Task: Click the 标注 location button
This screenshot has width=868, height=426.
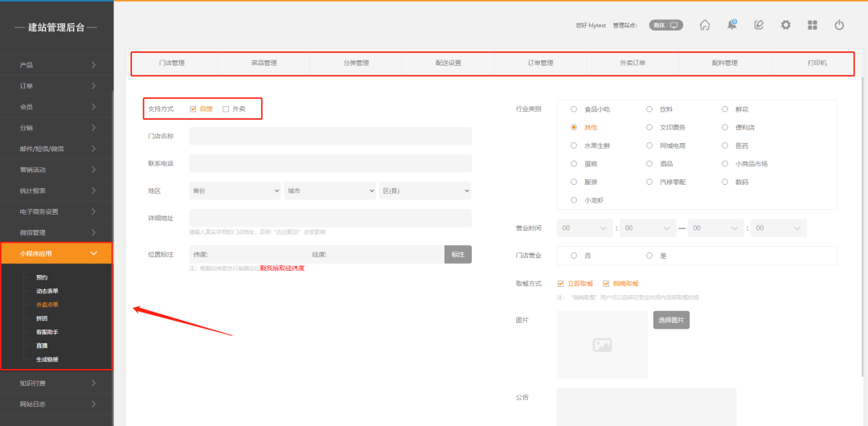Action: click(x=457, y=254)
